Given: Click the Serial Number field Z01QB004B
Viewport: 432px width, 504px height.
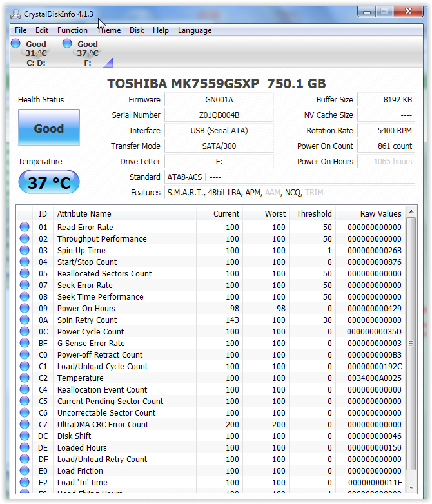Looking at the screenshot, I should [219, 115].
